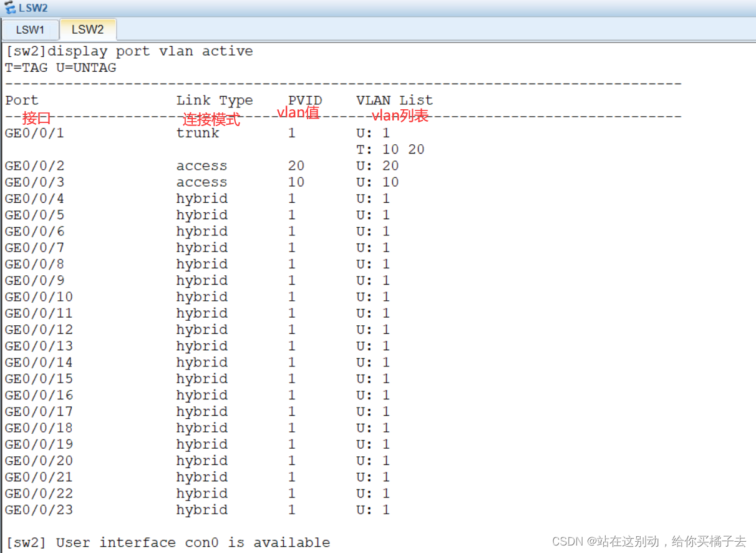Click the Link Type column header
The image size is (756, 553).
pos(215,100)
